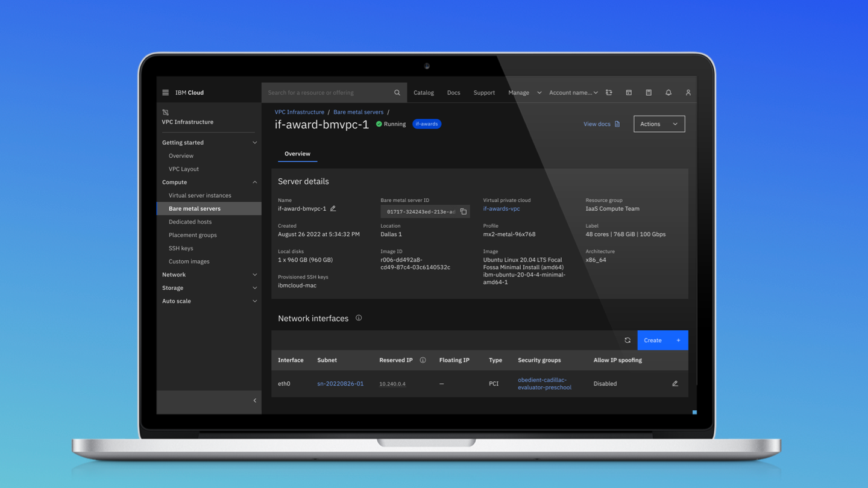The image size is (868, 488).
Task: Open the user profile avatar menu
Action: 688,92
